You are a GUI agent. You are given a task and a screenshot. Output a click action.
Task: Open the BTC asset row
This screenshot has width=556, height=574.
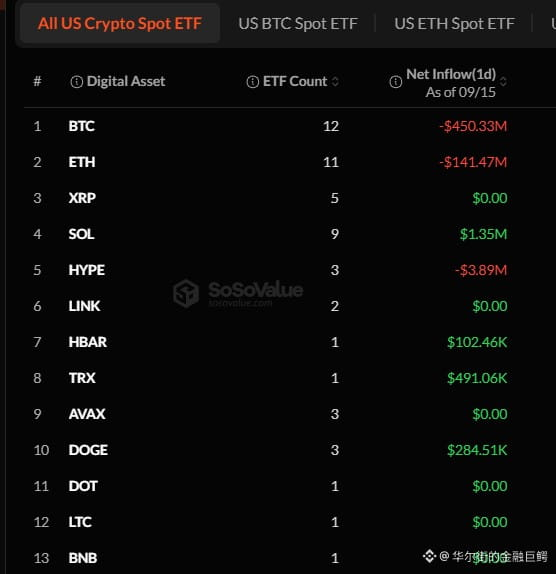(290, 126)
